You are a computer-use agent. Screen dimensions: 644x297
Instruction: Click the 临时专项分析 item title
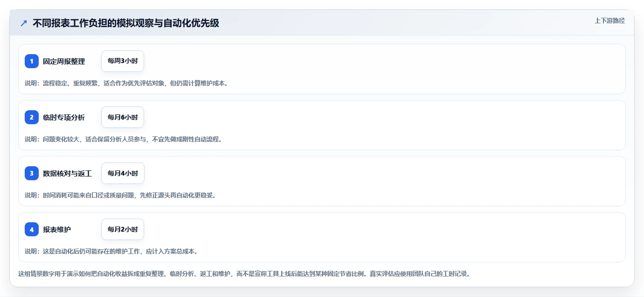coord(64,117)
